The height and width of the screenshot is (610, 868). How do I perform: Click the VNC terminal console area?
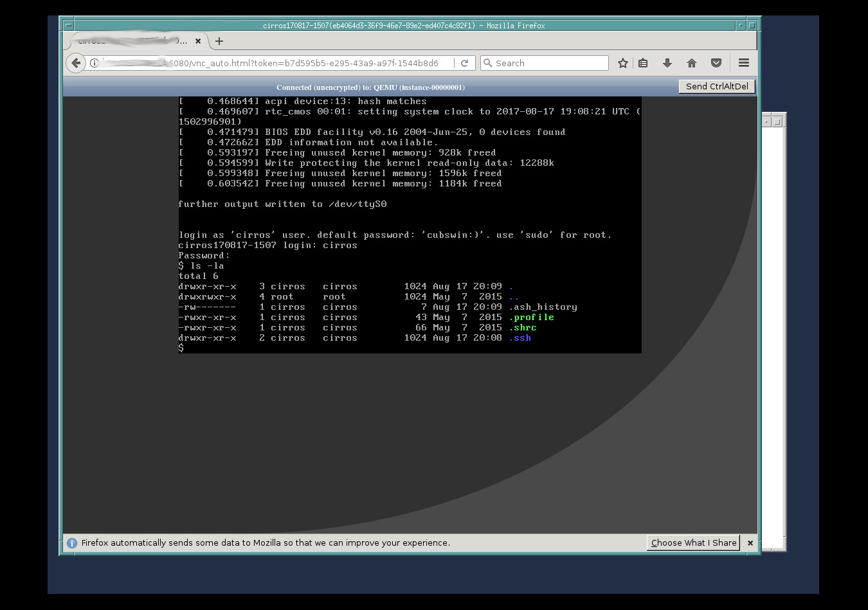point(409,225)
